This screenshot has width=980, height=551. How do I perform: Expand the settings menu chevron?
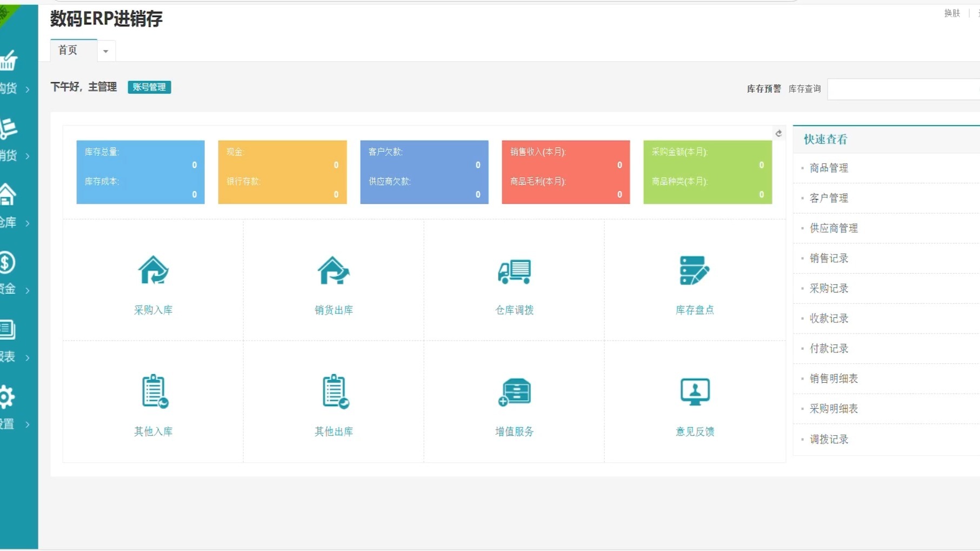[x=28, y=424]
